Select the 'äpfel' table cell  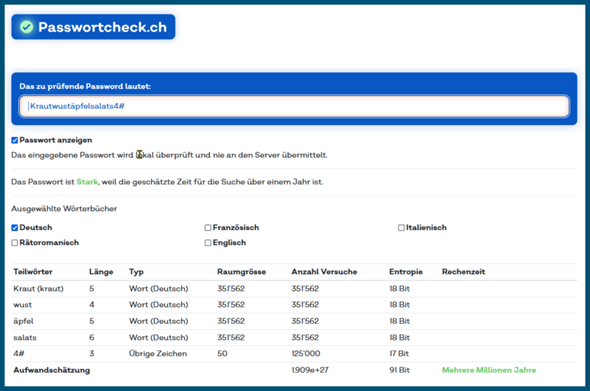(23, 321)
